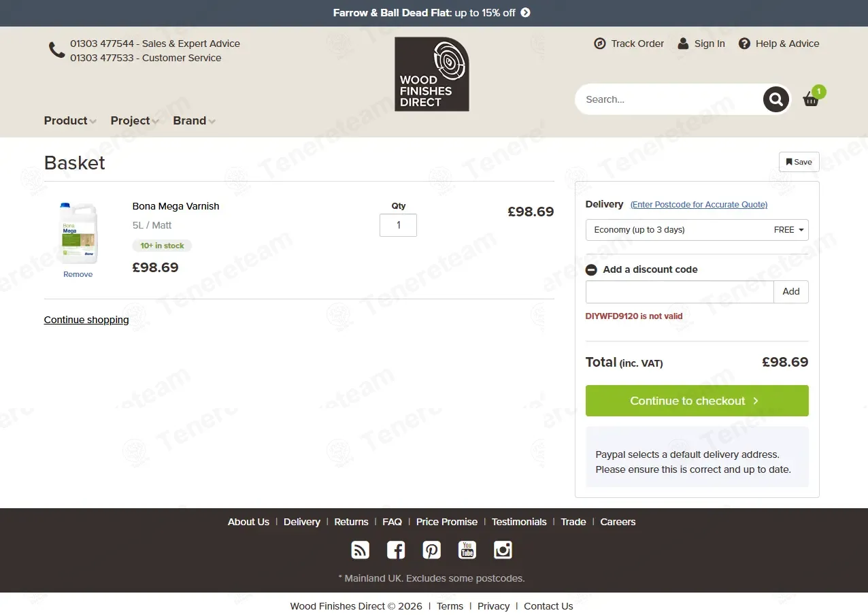Open Terms link at page bottom
The image size is (868, 615).
(450, 606)
